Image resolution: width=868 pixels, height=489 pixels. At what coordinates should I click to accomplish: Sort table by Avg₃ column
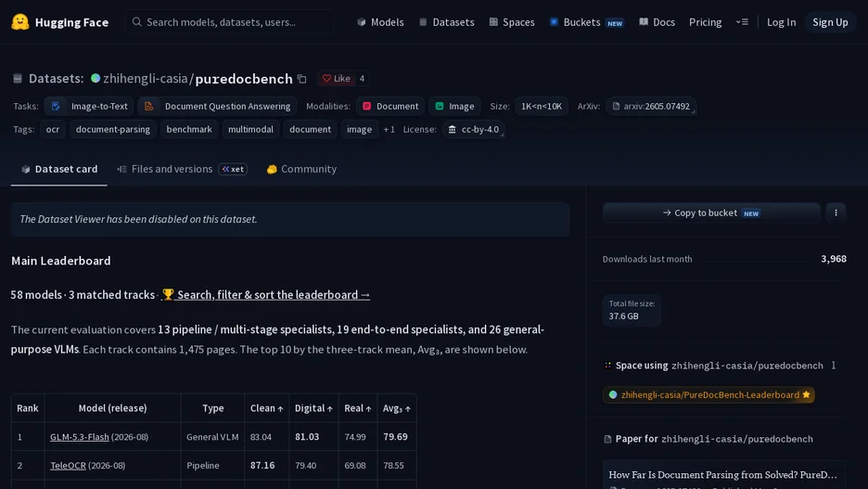(396, 408)
